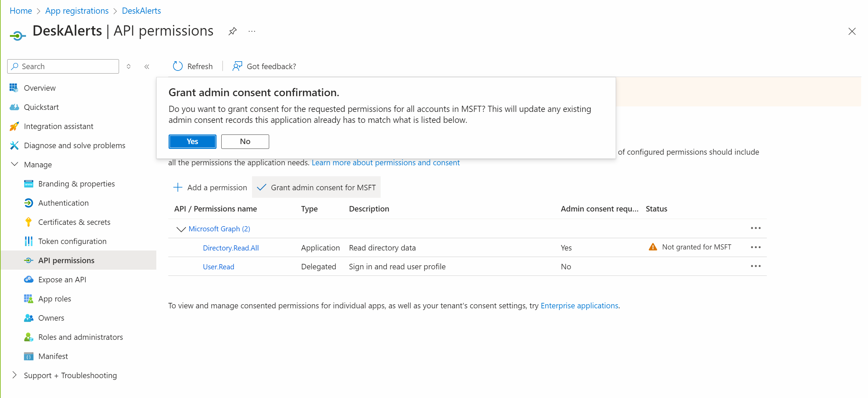Screen dimensions: 868x398
Task: Click the pin icon next to page title
Action: pos(233,31)
